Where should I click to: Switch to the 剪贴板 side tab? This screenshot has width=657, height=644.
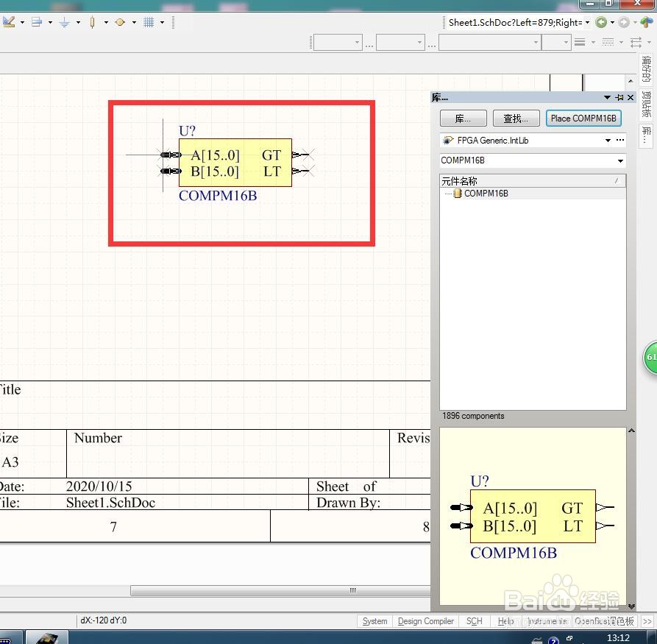pyautogui.click(x=646, y=105)
